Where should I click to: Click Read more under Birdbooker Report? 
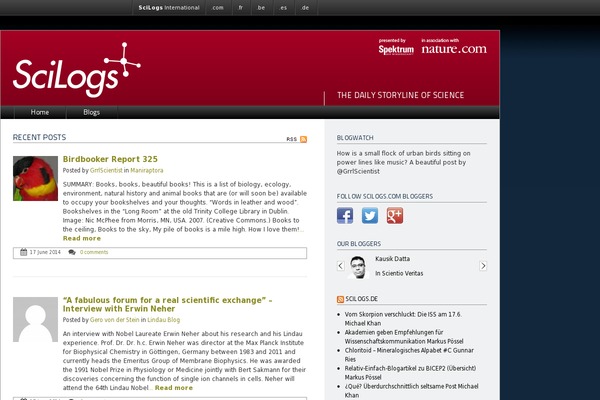[82, 238]
